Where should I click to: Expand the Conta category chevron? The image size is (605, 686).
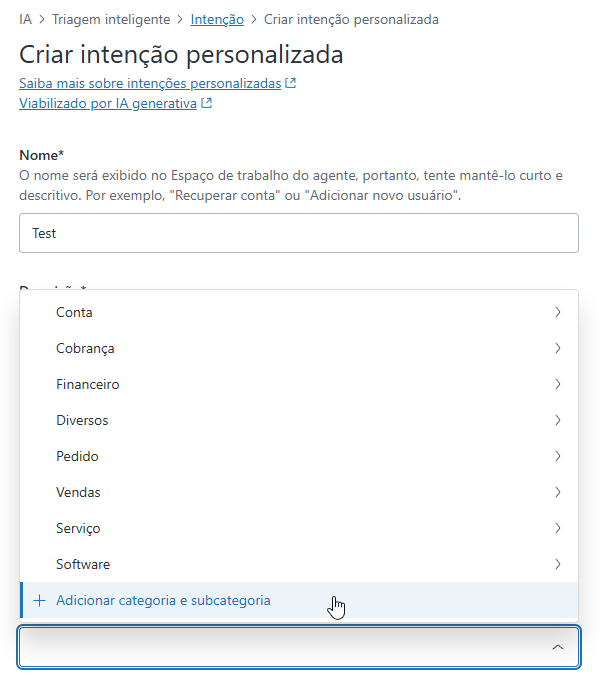(x=557, y=312)
